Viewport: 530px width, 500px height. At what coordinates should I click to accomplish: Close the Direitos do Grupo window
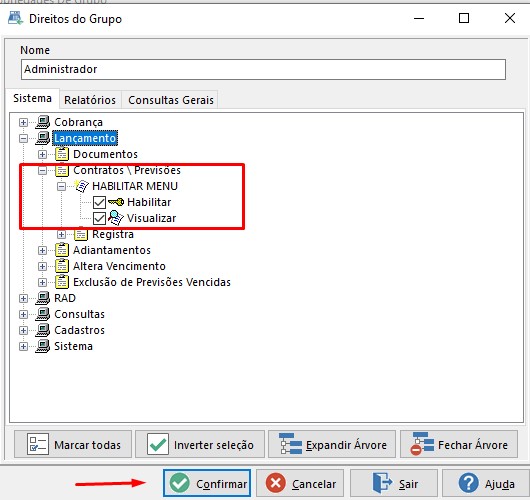tap(510, 18)
